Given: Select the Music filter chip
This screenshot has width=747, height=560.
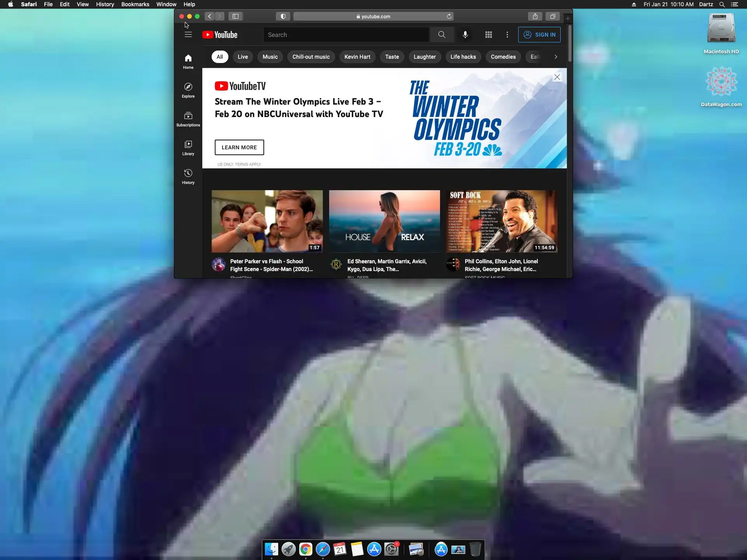Looking at the screenshot, I should pos(270,57).
